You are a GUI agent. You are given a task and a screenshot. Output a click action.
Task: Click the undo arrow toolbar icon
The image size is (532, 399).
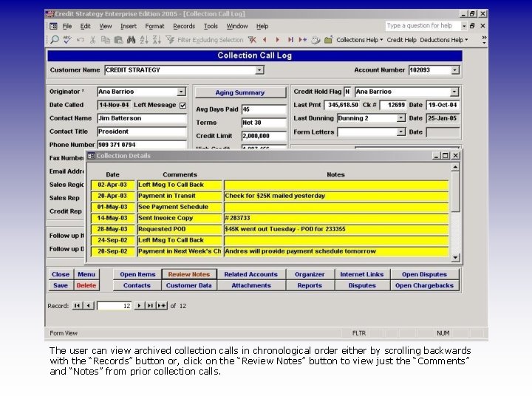pyautogui.click(x=80, y=40)
